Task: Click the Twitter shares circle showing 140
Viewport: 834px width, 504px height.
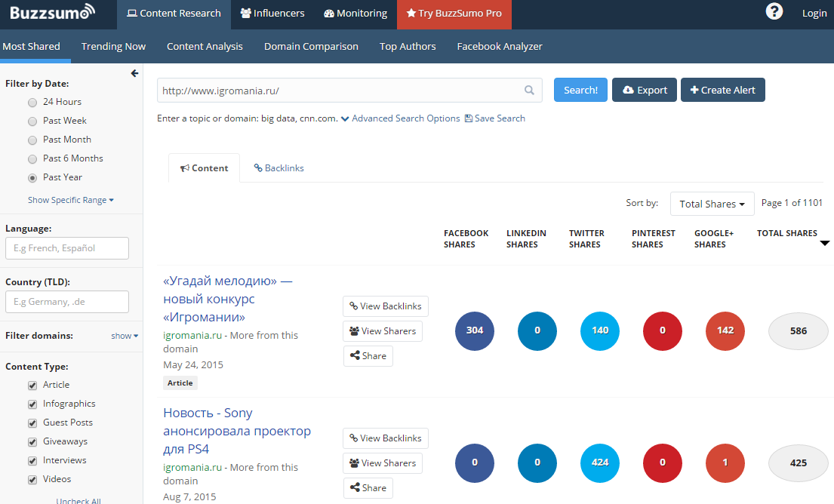Action: pos(600,330)
